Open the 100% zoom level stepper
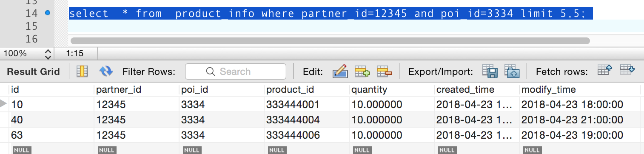This screenshot has width=644, height=154. 48,54
